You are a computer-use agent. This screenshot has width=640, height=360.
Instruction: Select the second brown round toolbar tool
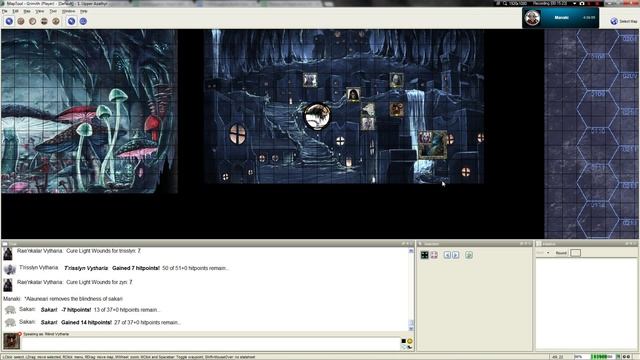tap(21, 21)
